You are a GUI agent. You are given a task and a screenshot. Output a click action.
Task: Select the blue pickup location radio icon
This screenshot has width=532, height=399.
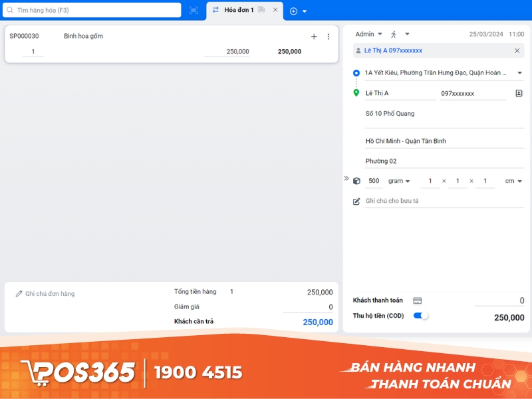(x=356, y=72)
